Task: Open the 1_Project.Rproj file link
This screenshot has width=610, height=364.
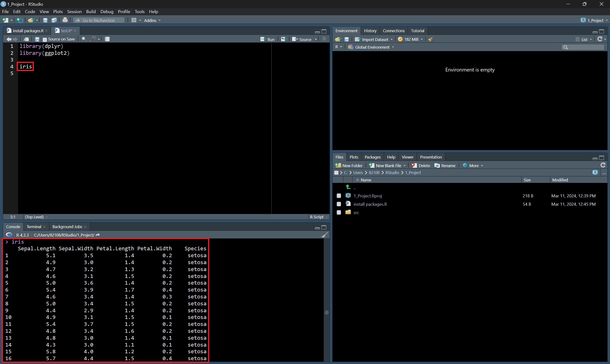Action: click(x=367, y=196)
